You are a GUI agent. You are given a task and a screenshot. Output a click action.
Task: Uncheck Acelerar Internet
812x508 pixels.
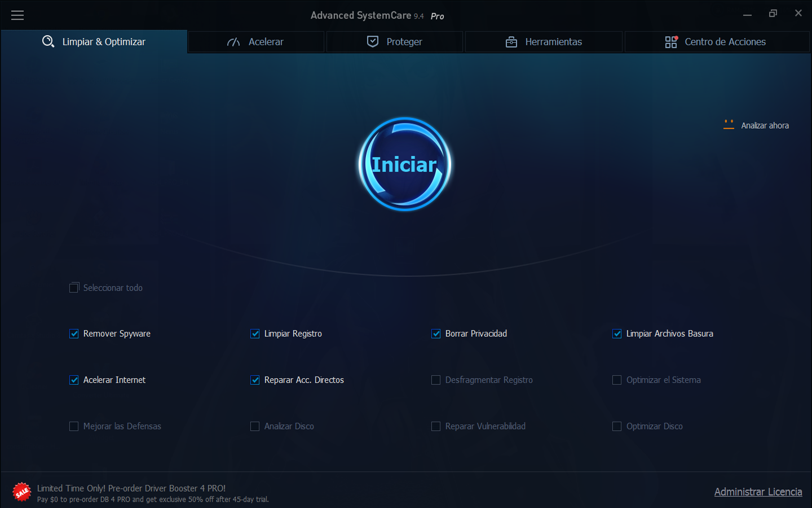(74, 380)
